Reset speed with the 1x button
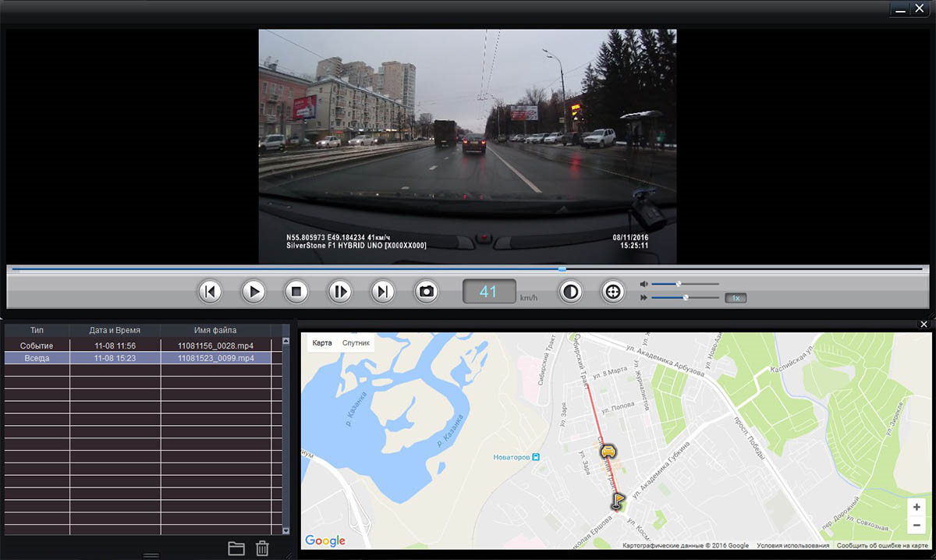 [736, 298]
